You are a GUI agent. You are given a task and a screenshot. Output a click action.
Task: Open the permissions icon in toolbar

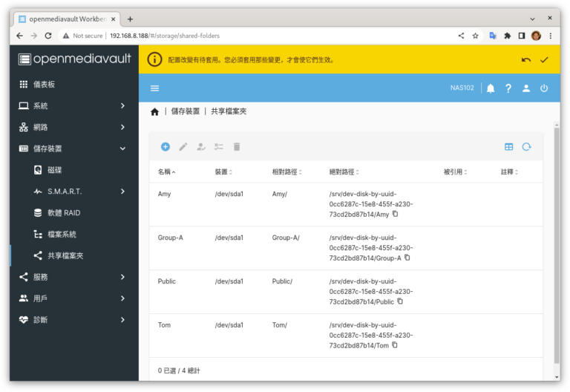[201, 147]
